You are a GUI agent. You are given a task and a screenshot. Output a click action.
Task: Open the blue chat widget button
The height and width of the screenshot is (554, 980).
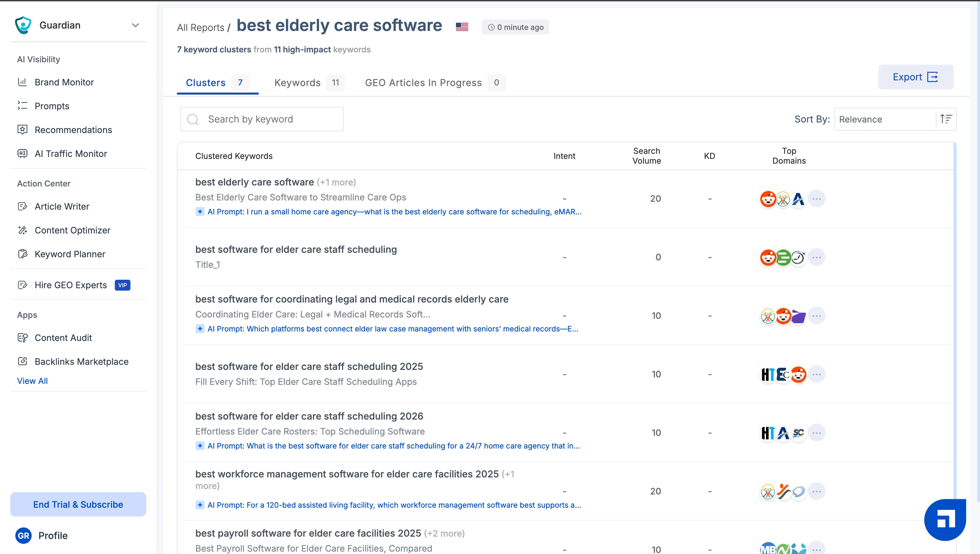tap(945, 520)
